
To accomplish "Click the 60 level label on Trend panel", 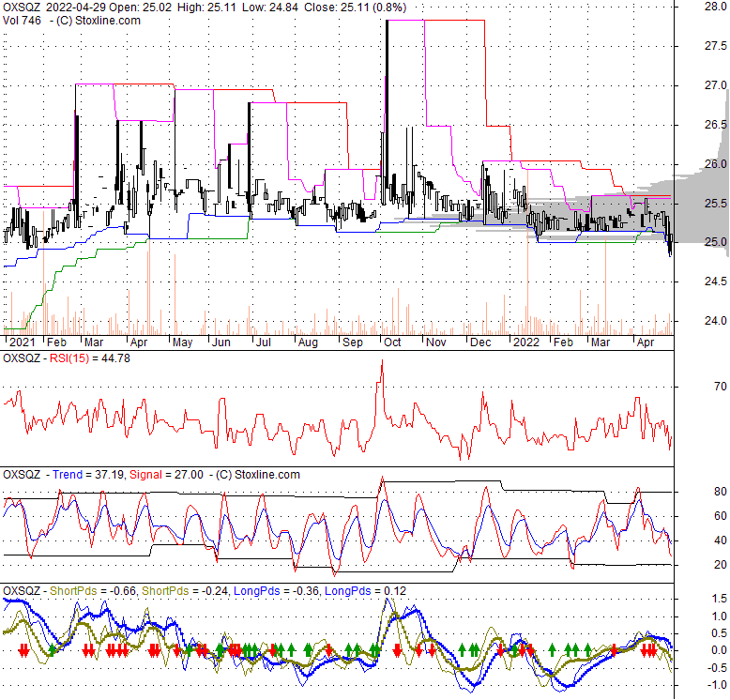I will point(721,516).
